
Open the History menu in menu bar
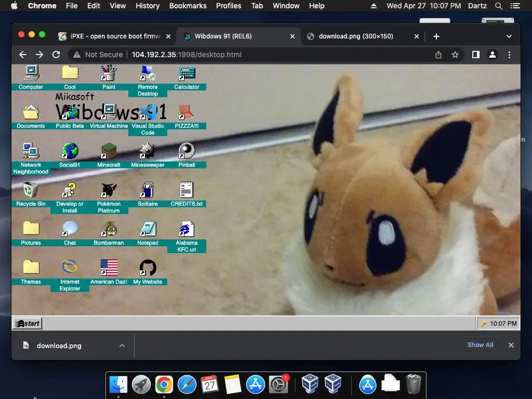[x=148, y=6]
